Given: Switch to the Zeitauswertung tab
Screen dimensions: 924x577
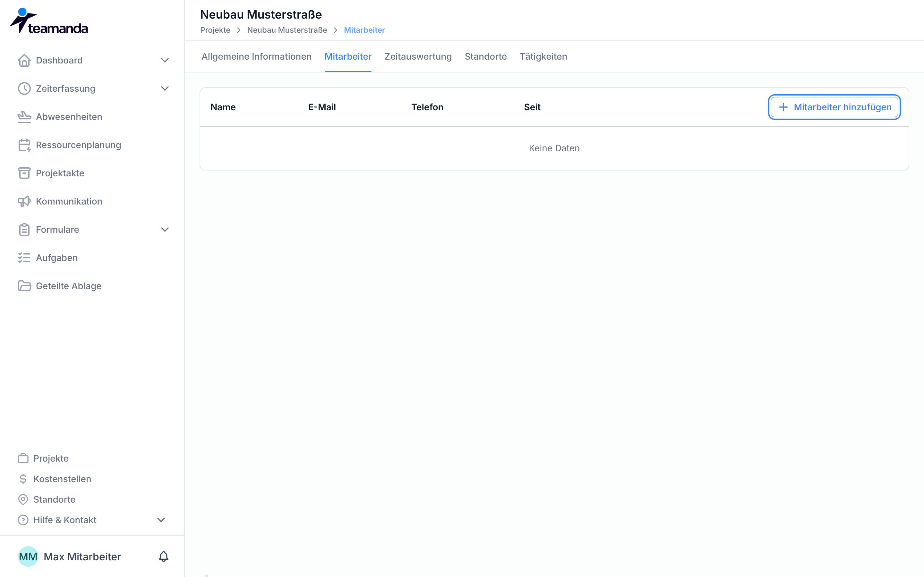Looking at the screenshot, I should point(418,56).
